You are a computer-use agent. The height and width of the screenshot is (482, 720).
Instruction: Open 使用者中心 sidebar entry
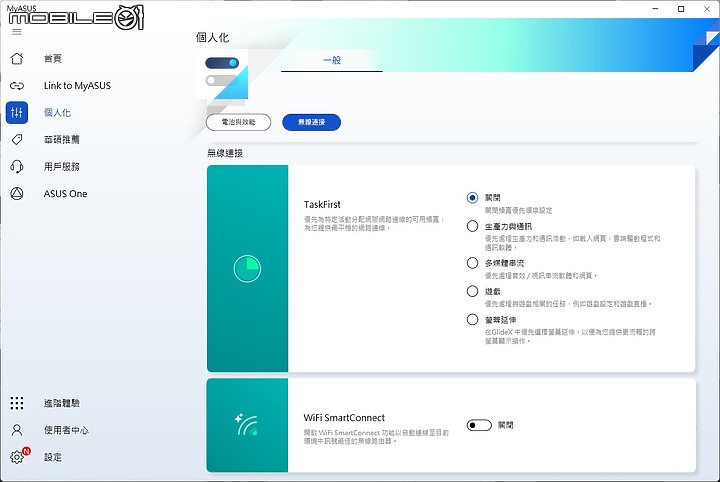66,430
